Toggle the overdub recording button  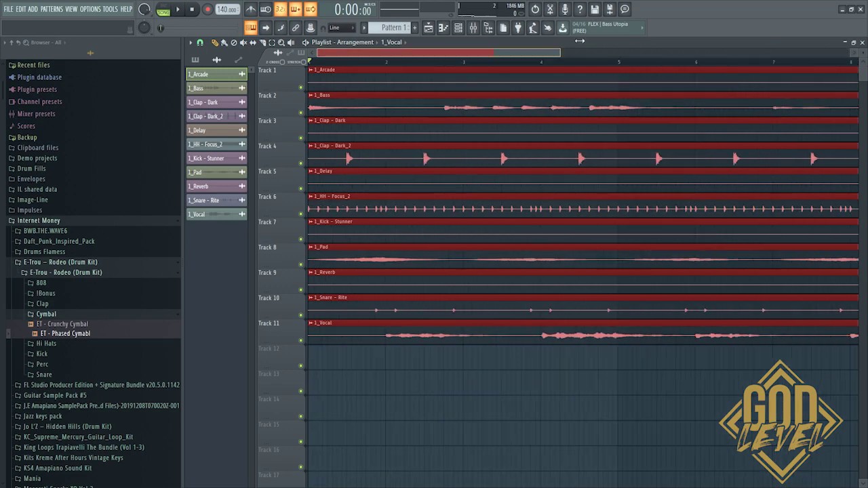[296, 9]
